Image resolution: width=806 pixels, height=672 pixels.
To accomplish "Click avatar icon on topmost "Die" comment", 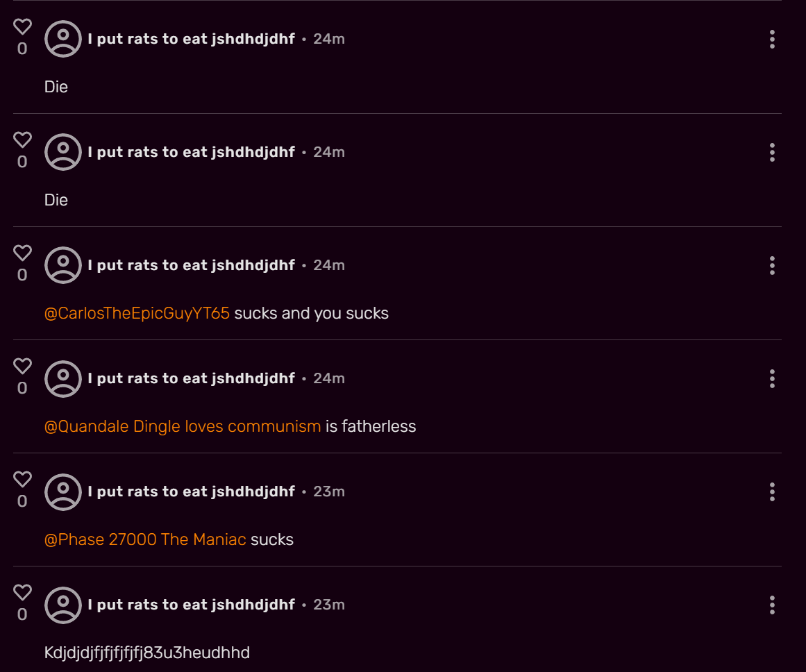I will (63, 39).
